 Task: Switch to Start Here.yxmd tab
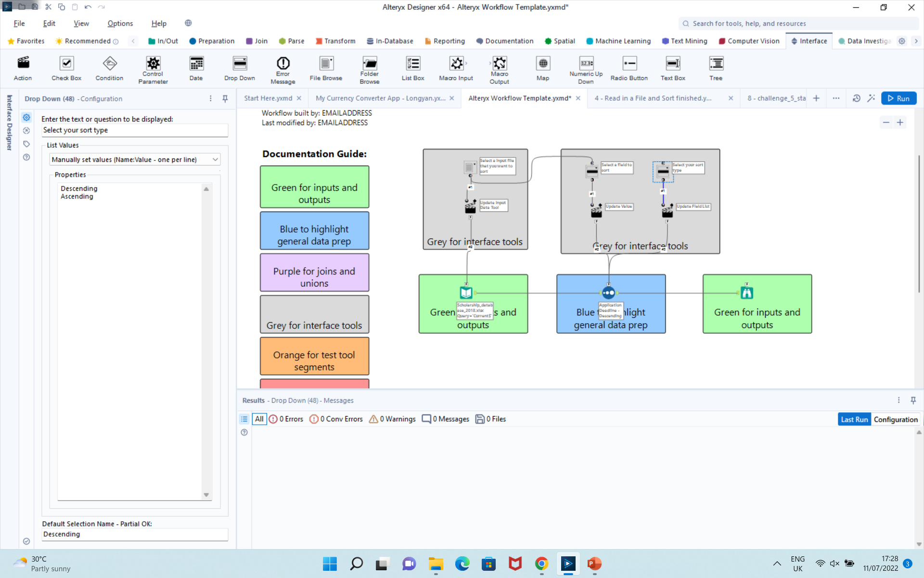[268, 98]
